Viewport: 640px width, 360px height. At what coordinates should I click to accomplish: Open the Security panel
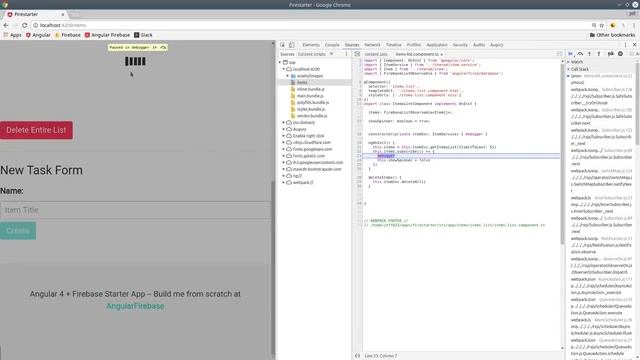coord(460,45)
